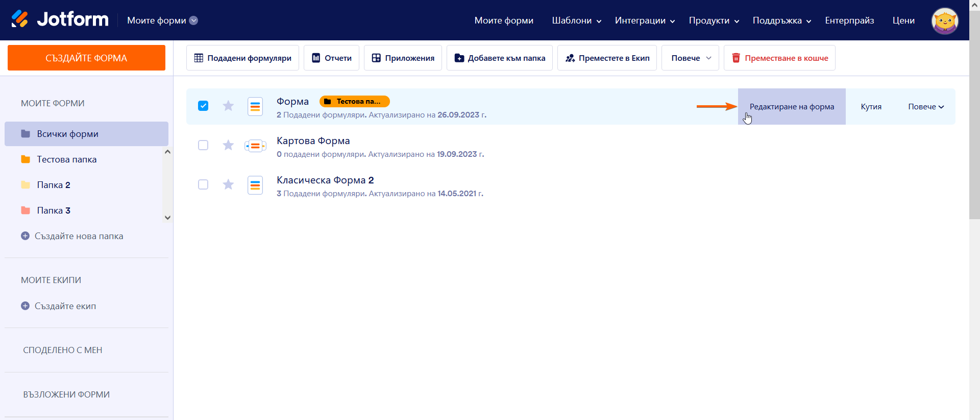Click the Подадени формуляри button
The height and width of the screenshot is (420, 980).
tap(242, 58)
